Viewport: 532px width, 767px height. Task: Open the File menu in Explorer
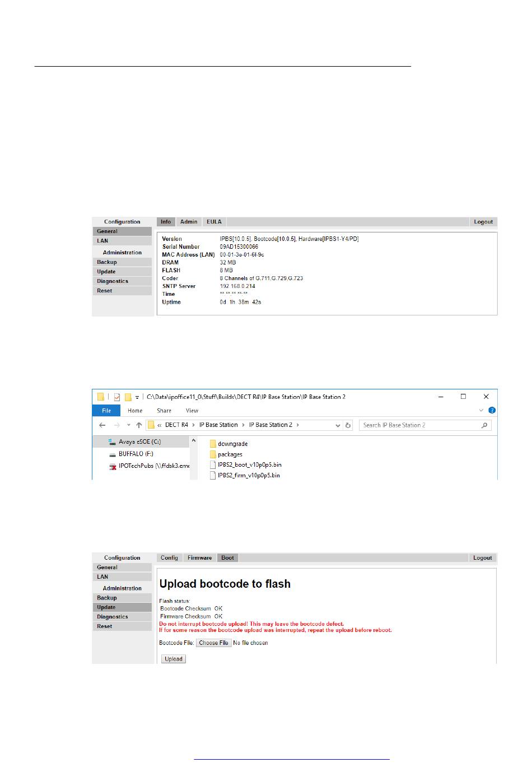[x=106, y=411]
